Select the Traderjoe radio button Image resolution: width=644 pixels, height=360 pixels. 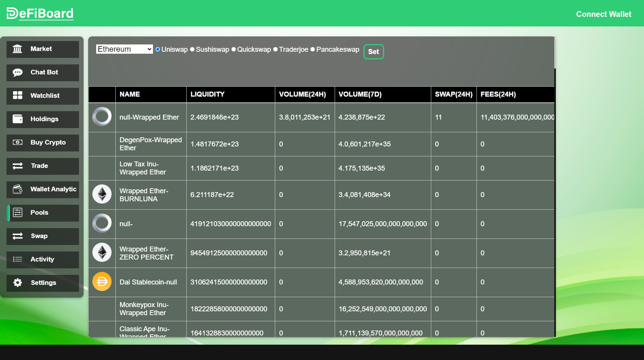275,49
